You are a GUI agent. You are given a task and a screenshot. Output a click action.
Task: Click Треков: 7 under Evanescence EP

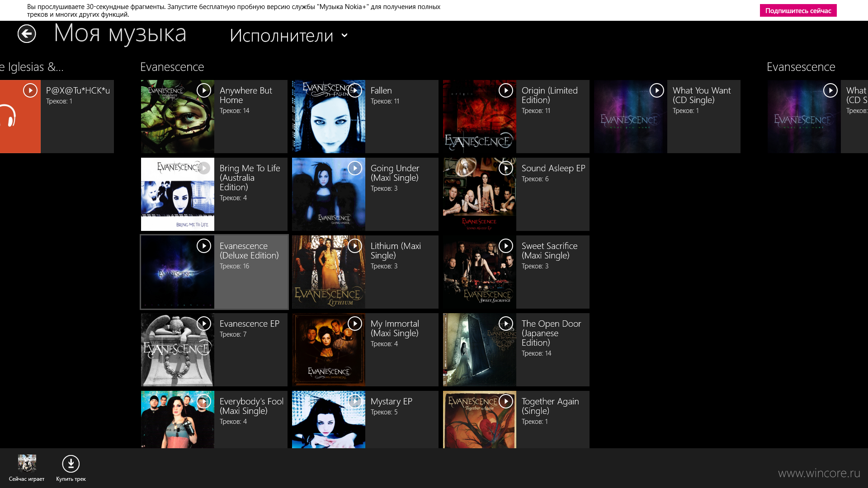click(x=233, y=334)
